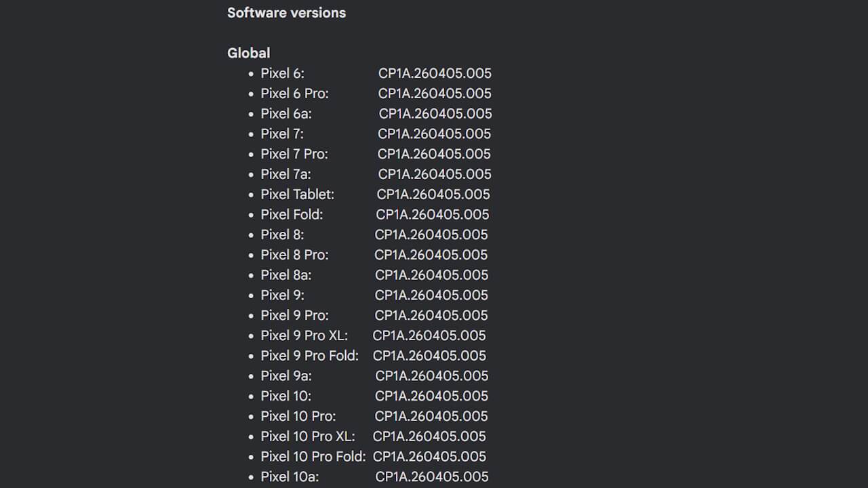Screen dimensions: 868x488
Task: Select the "Pixel Tablet:" device name
Action: [x=297, y=195]
